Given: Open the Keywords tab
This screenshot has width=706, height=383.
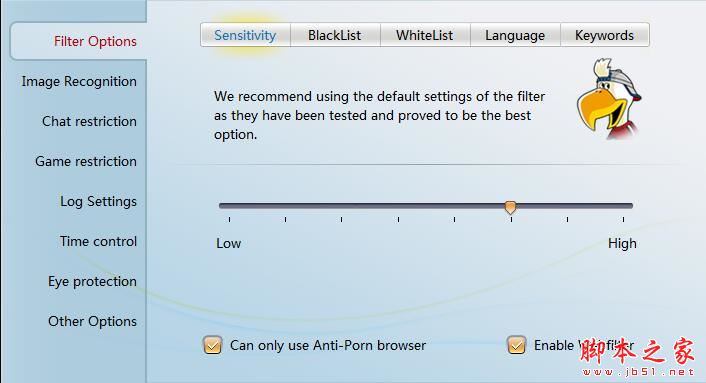Looking at the screenshot, I should coord(605,35).
